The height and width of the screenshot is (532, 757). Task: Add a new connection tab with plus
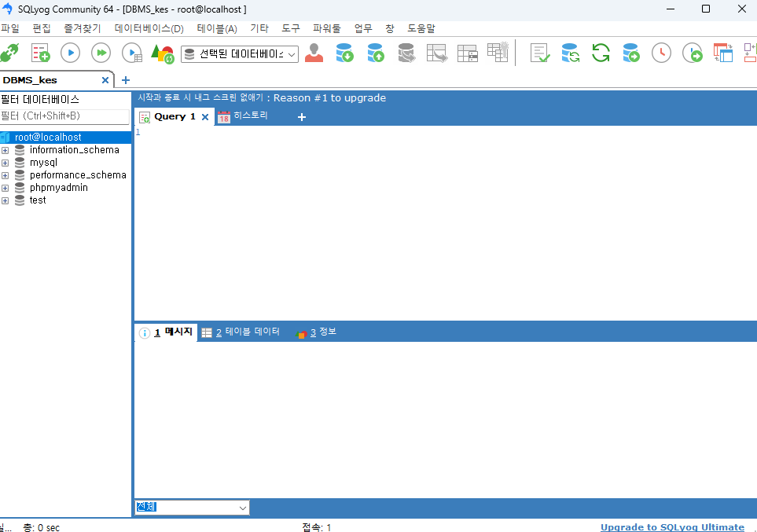tap(126, 80)
